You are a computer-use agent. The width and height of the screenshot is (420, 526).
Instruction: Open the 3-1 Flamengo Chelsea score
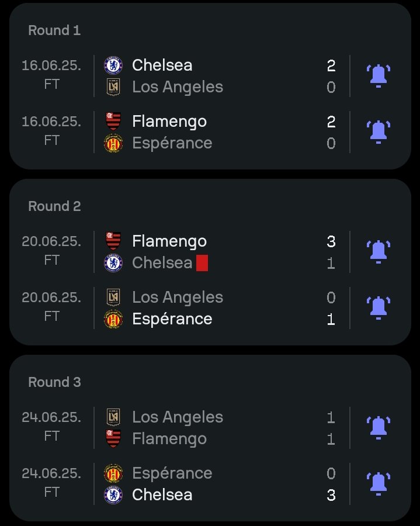[331, 252]
